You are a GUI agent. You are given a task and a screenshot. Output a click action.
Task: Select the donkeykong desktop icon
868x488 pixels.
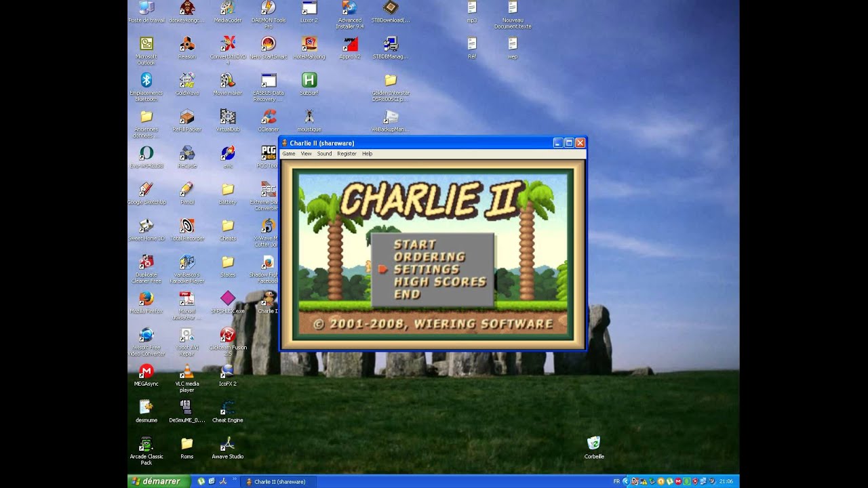click(x=187, y=12)
